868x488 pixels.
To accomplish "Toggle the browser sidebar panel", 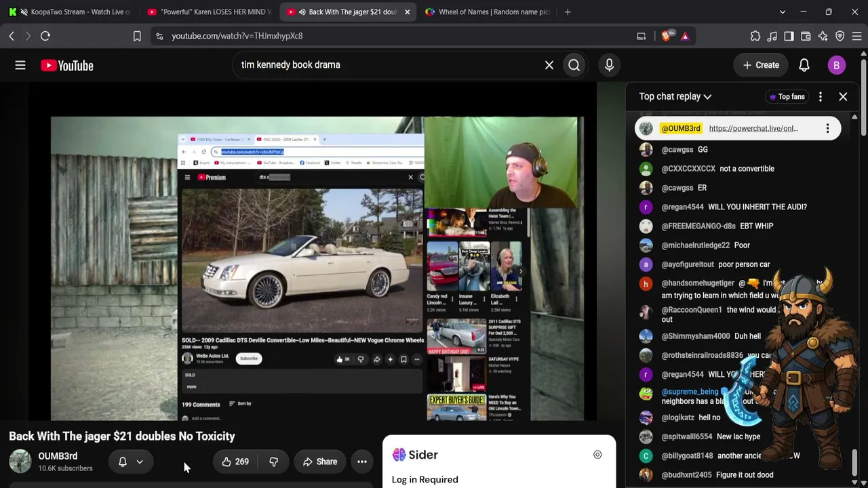I will click(789, 36).
